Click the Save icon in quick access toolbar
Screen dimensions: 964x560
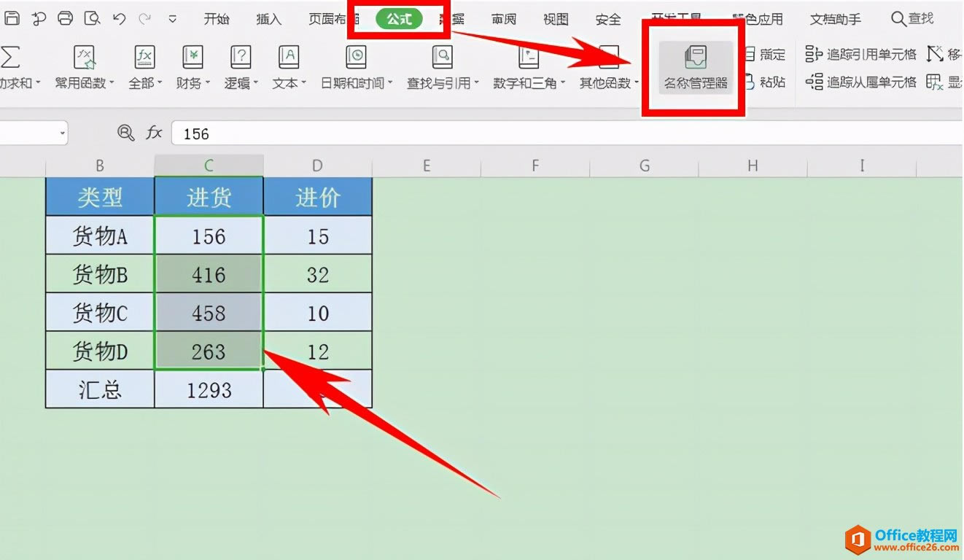pyautogui.click(x=12, y=19)
